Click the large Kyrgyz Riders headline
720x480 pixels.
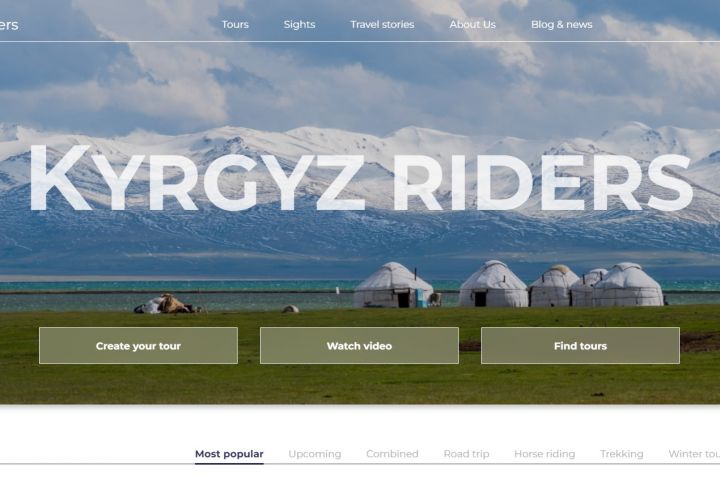point(360,179)
